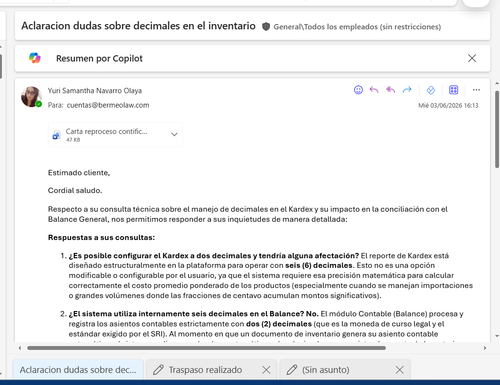Open General\Todos los empleados sensitivity label
Screen dimensions: 500x385
coord(357,27)
